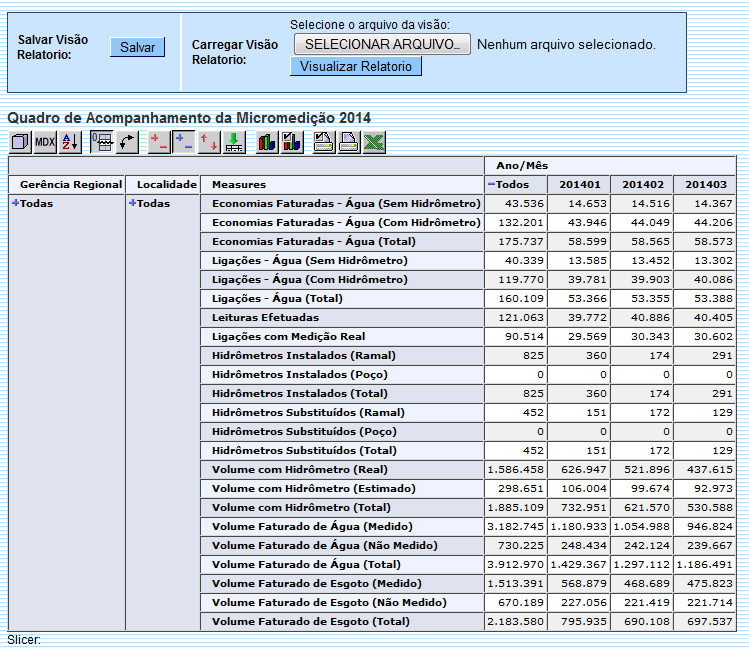Viewport: 749px width, 648px height.
Task: Show the chart icon
Action: pyautogui.click(x=267, y=142)
